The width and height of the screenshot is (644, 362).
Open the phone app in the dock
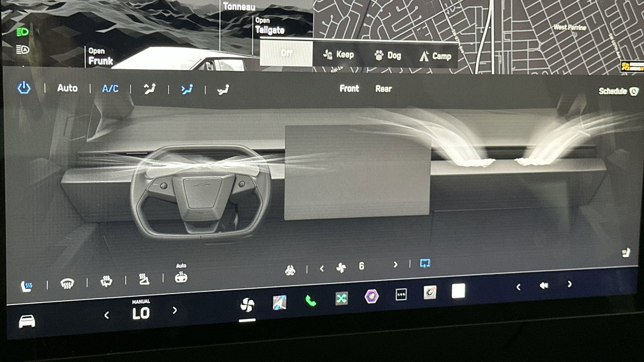[x=311, y=301]
